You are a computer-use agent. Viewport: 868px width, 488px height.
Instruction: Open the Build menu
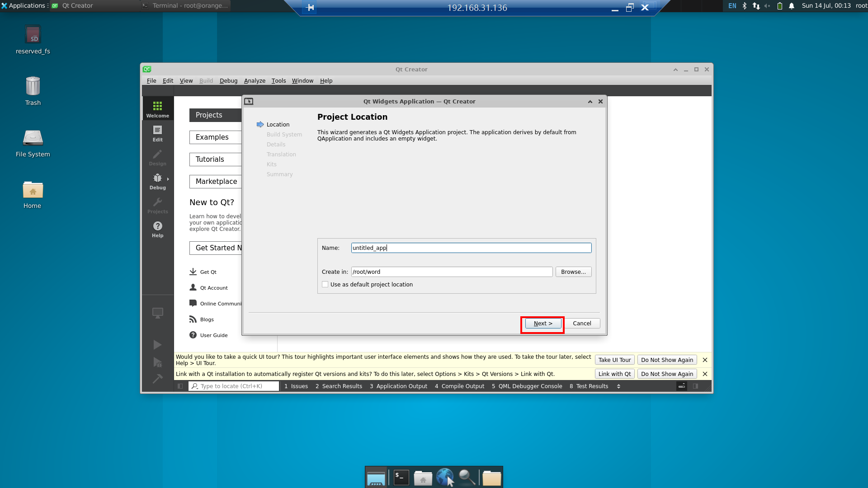coord(206,80)
